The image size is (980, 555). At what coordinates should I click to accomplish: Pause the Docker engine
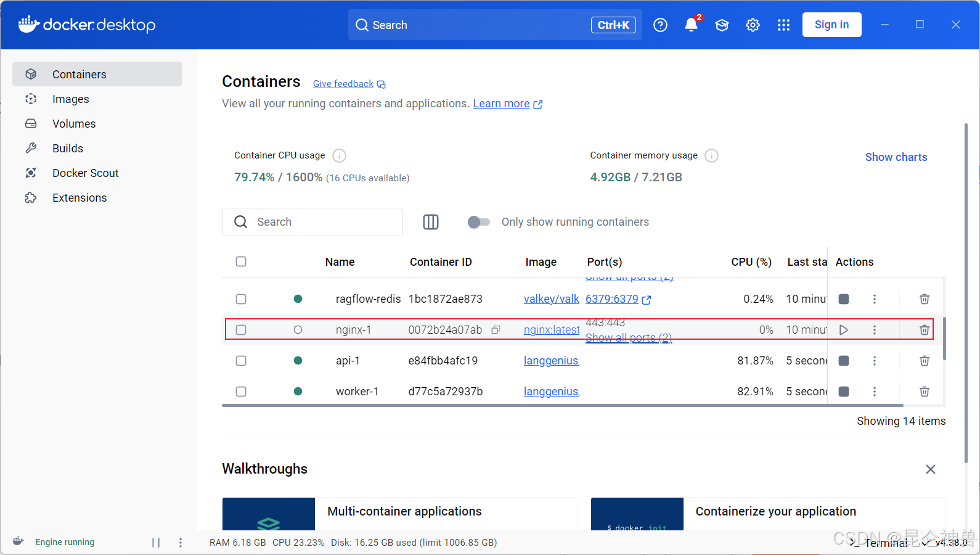pos(156,543)
